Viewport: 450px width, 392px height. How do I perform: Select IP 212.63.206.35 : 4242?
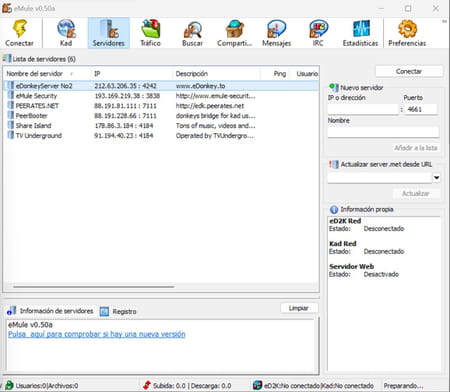click(x=125, y=86)
